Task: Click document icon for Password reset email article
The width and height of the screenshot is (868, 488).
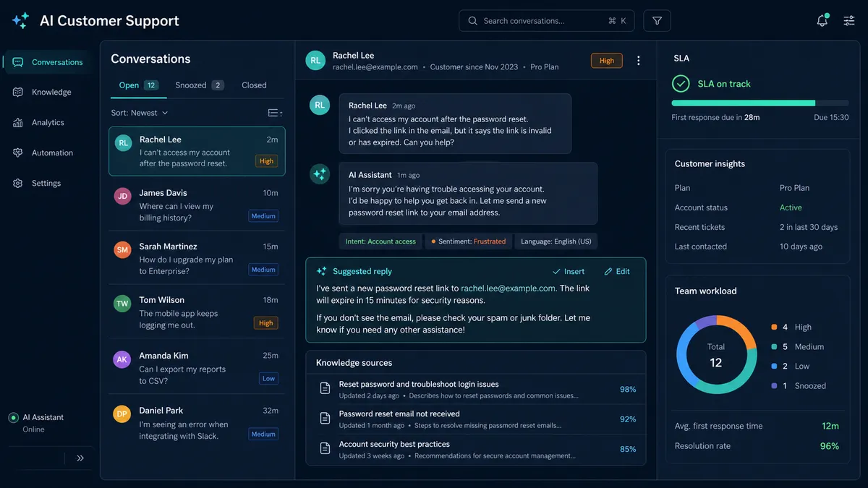Action: [325, 419]
